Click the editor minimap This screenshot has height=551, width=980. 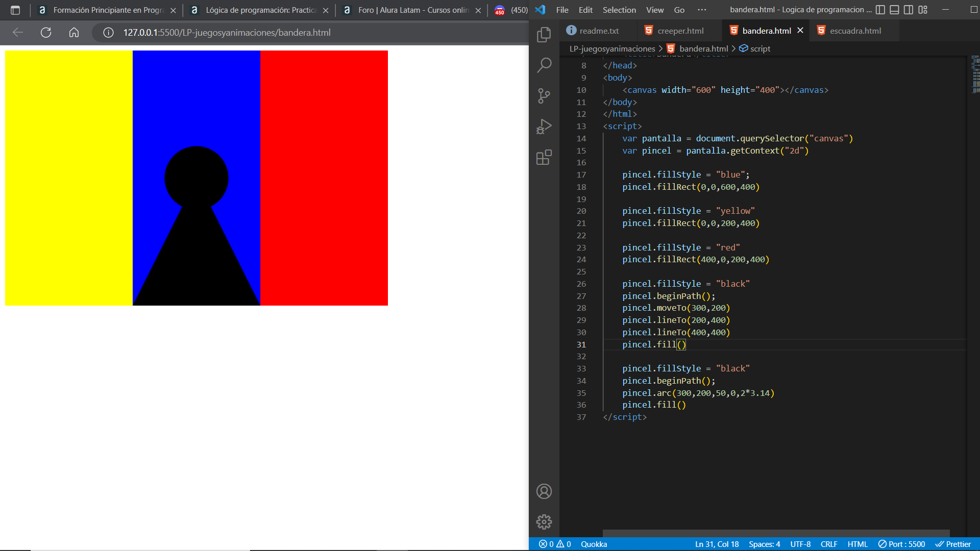click(x=975, y=74)
